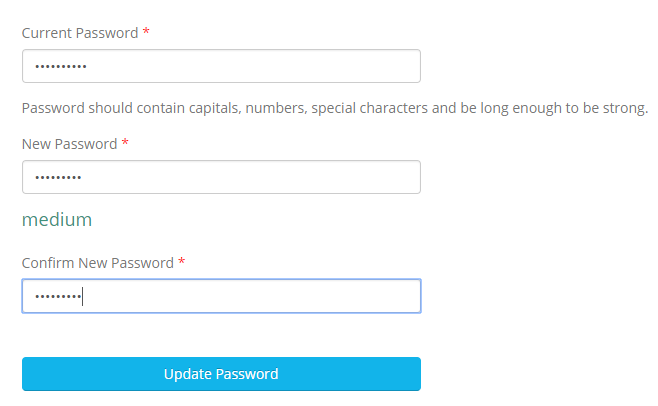Click the word 'capitals' in the hint
Viewport: 658px width, 406px height.
pos(214,108)
